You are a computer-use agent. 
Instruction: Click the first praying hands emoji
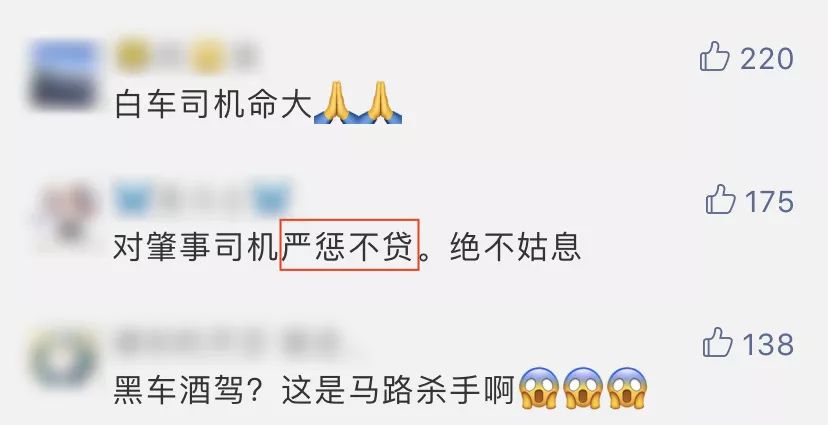pyautogui.click(x=336, y=103)
